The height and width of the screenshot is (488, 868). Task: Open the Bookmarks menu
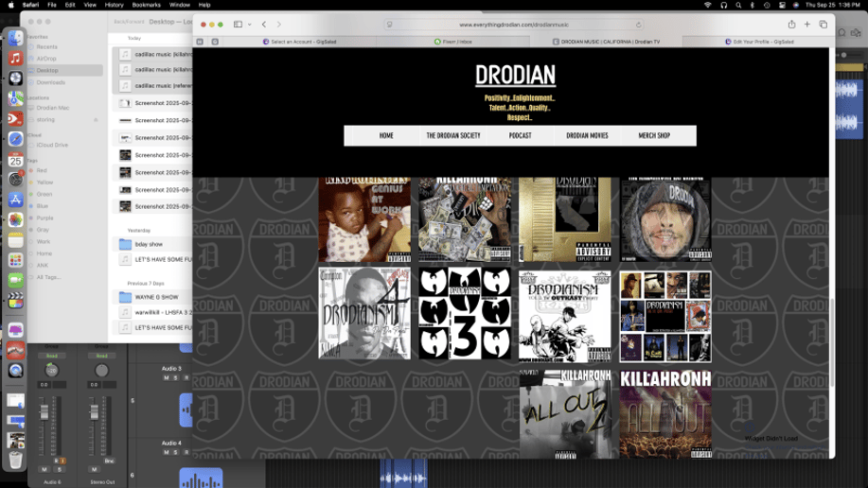pyautogui.click(x=146, y=5)
